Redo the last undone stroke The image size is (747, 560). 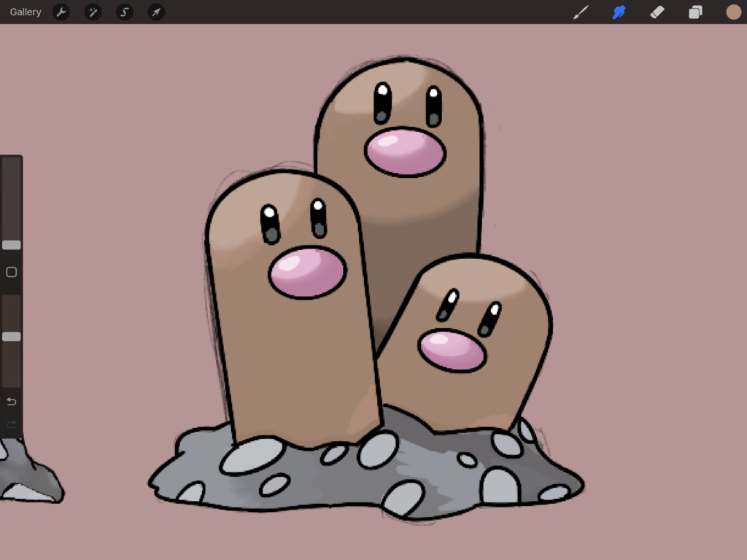(x=12, y=424)
